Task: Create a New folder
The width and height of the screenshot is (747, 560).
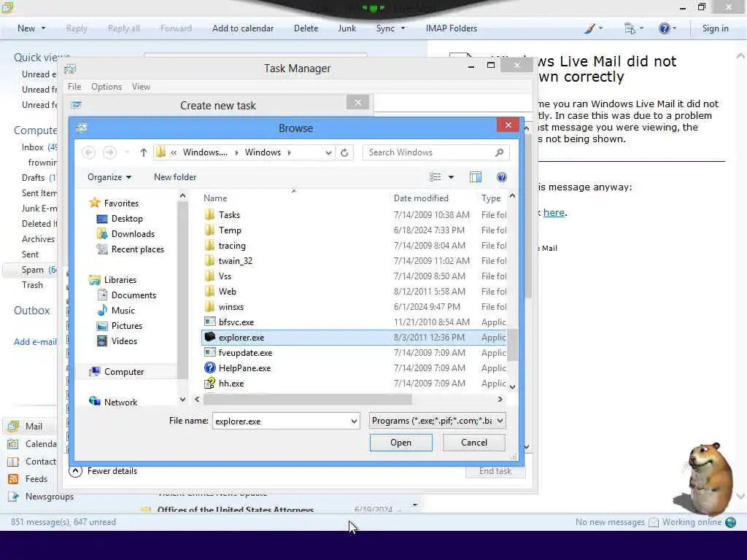Action: [175, 177]
